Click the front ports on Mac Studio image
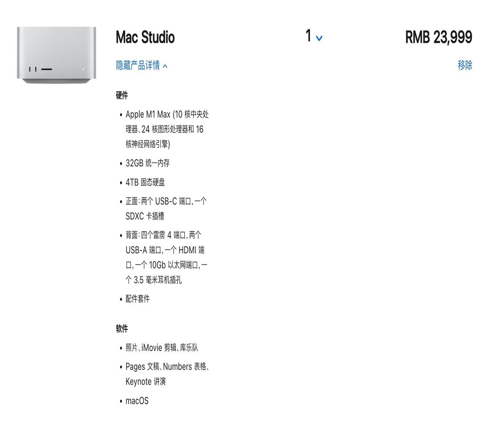 click(41, 69)
